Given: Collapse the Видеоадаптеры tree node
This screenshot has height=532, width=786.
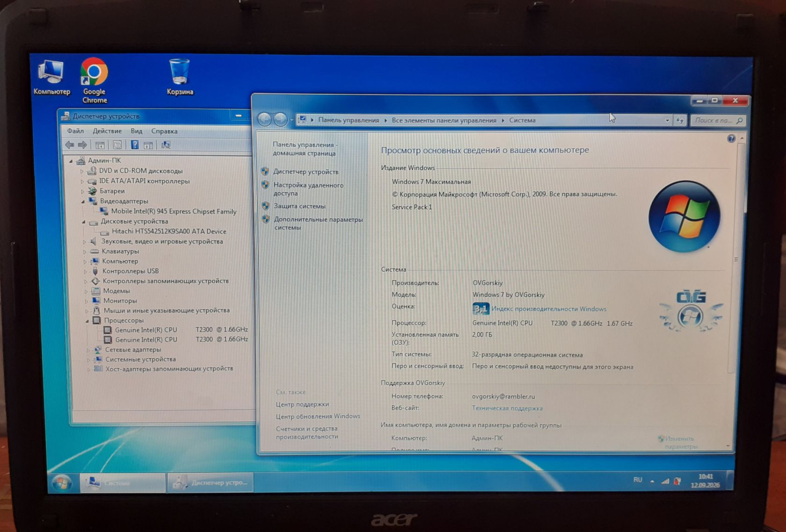Looking at the screenshot, I should [83, 201].
